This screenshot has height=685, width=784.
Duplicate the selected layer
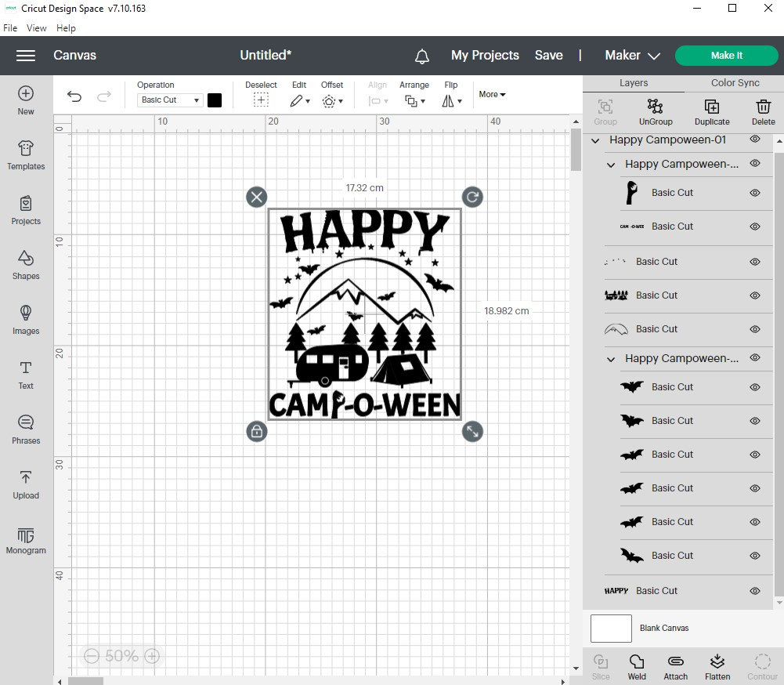point(711,111)
